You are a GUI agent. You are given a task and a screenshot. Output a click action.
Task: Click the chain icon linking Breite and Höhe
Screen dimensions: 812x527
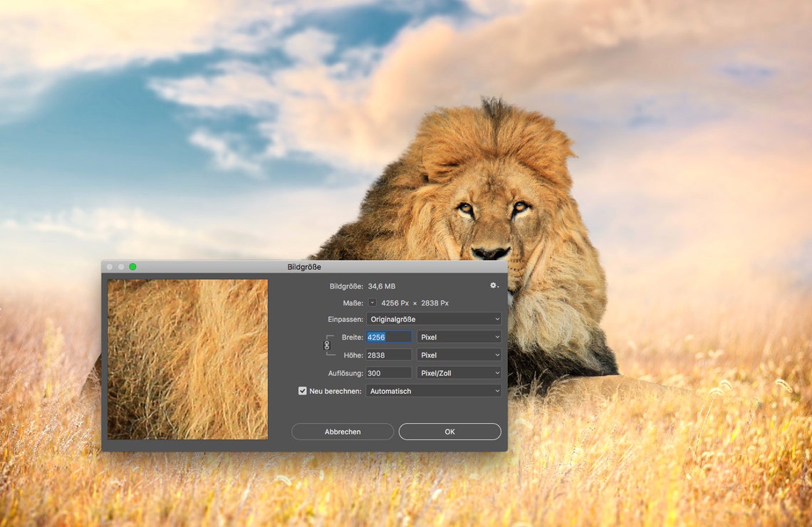[328, 345]
